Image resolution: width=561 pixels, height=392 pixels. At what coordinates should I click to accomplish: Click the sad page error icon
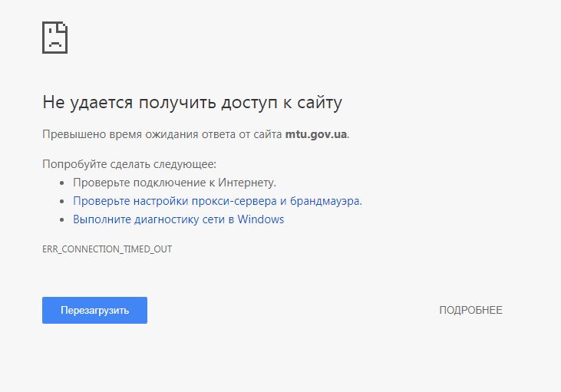click(x=54, y=37)
